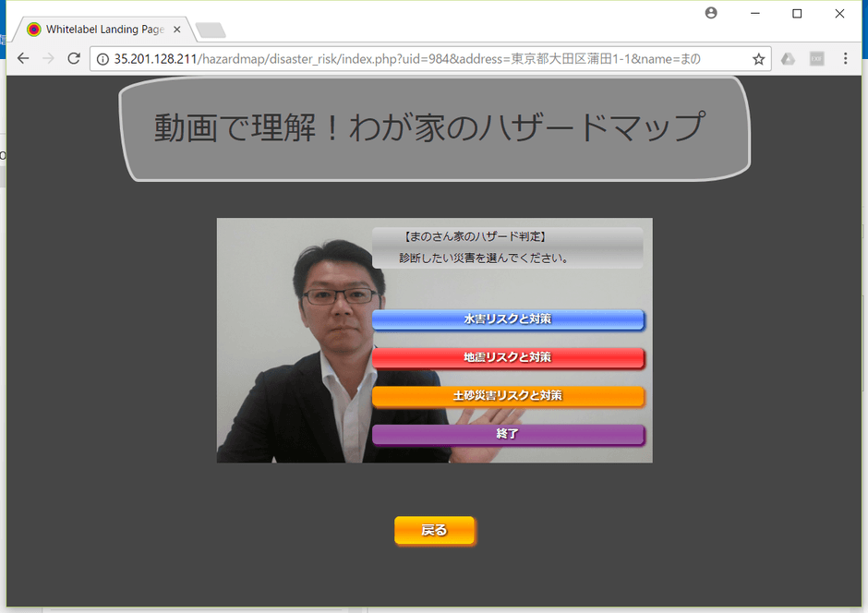Select the blue 水害リスクと対策 flood button
The width and height of the screenshot is (868, 613).
click(509, 319)
